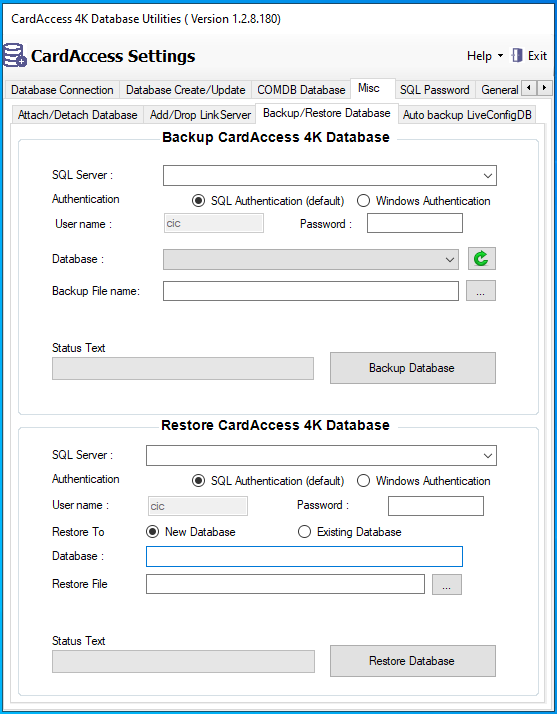Open the General tab
Image resolution: width=557 pixels, height=714 pixels.
click(x=499, y=90)
